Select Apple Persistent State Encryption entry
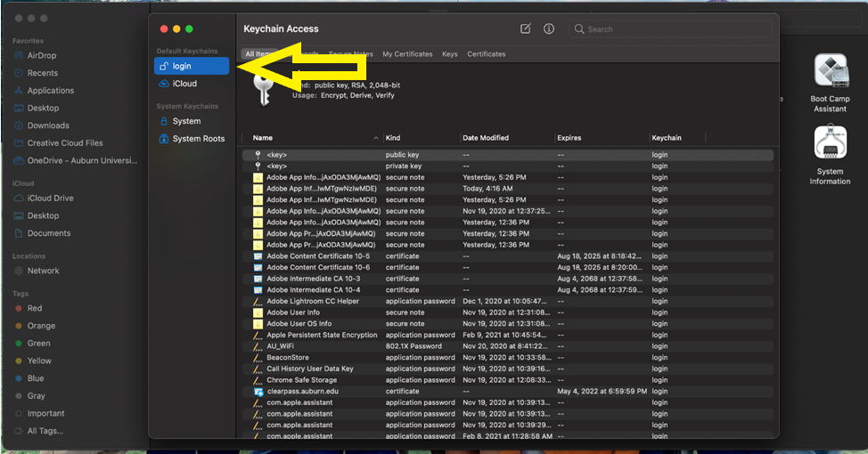Viewport: 868px width, 454px height. 508,335
